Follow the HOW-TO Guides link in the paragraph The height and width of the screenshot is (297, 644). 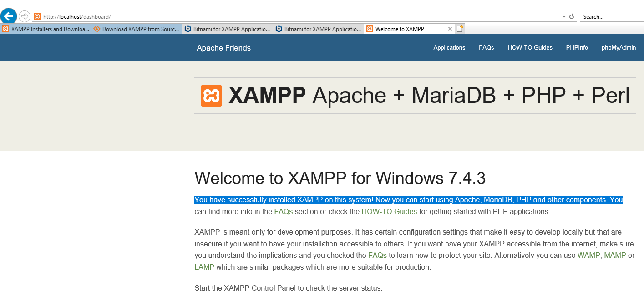point(389,211)
